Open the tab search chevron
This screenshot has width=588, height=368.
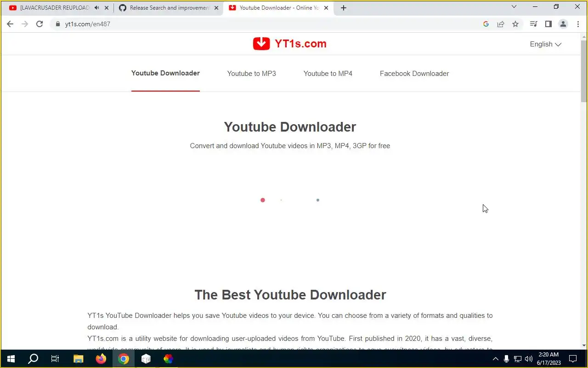tap(514, 6)
